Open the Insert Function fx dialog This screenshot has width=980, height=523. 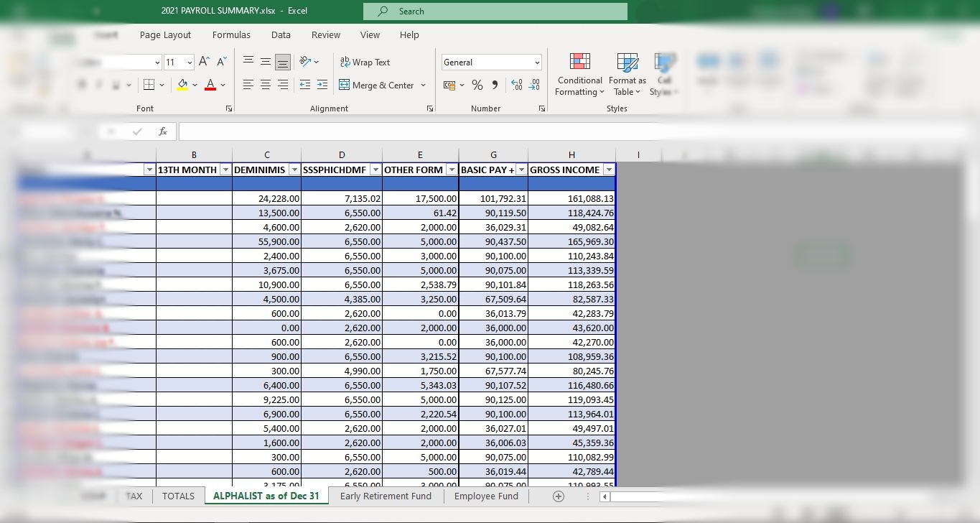pyautogui.click(x=163, y=131)
